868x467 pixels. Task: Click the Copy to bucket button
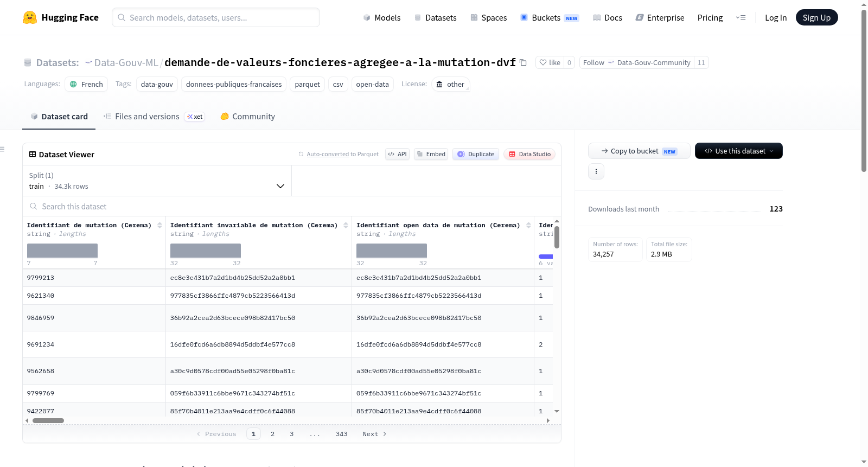click(x=639, y=151)
